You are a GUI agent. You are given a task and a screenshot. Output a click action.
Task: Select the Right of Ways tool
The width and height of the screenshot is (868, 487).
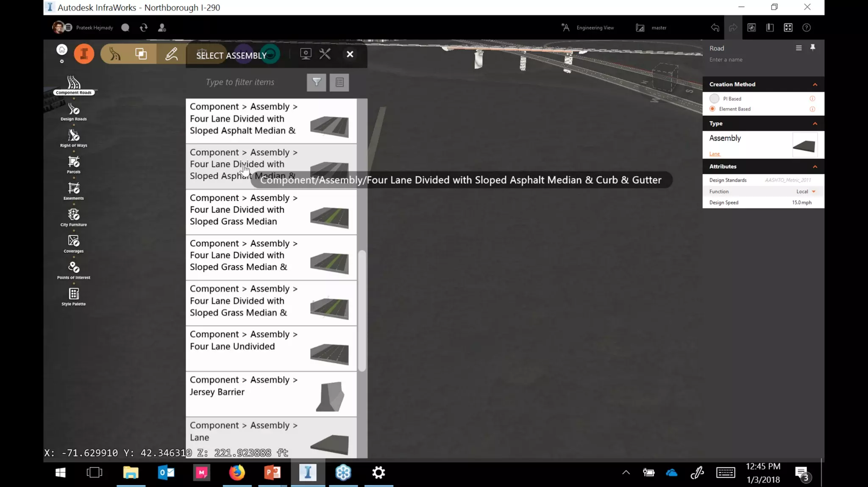click(x=74, y=138)
